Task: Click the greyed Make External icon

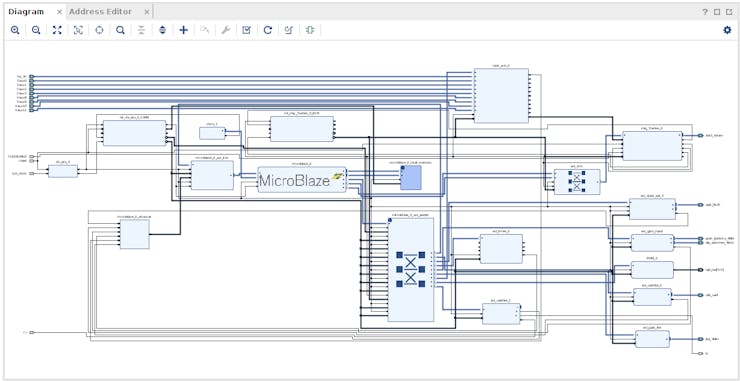Action: pos(204,30)
